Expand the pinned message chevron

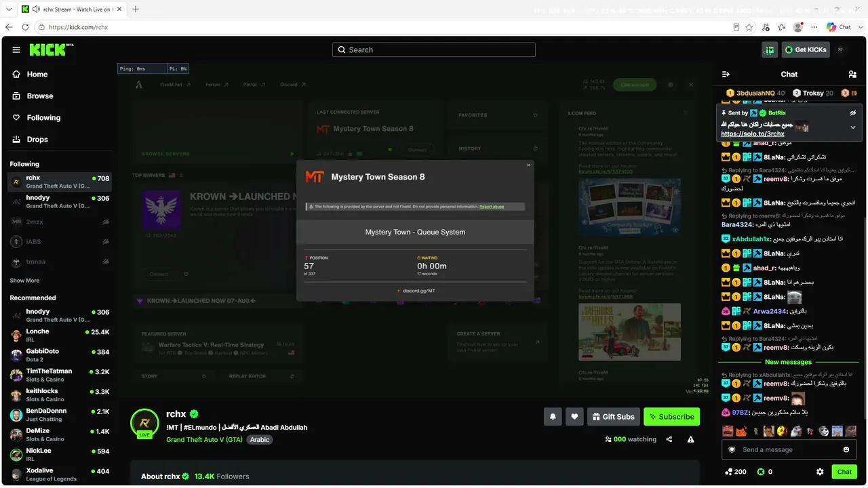click(x=853, y=127)
